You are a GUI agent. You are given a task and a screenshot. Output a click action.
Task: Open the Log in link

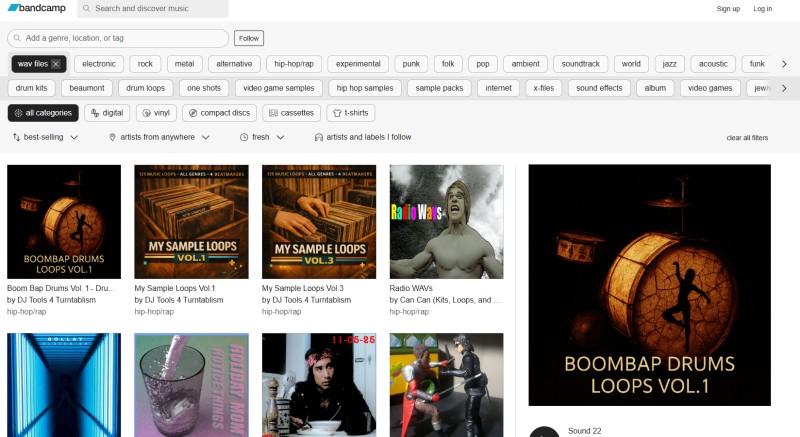tap(763, 9)
